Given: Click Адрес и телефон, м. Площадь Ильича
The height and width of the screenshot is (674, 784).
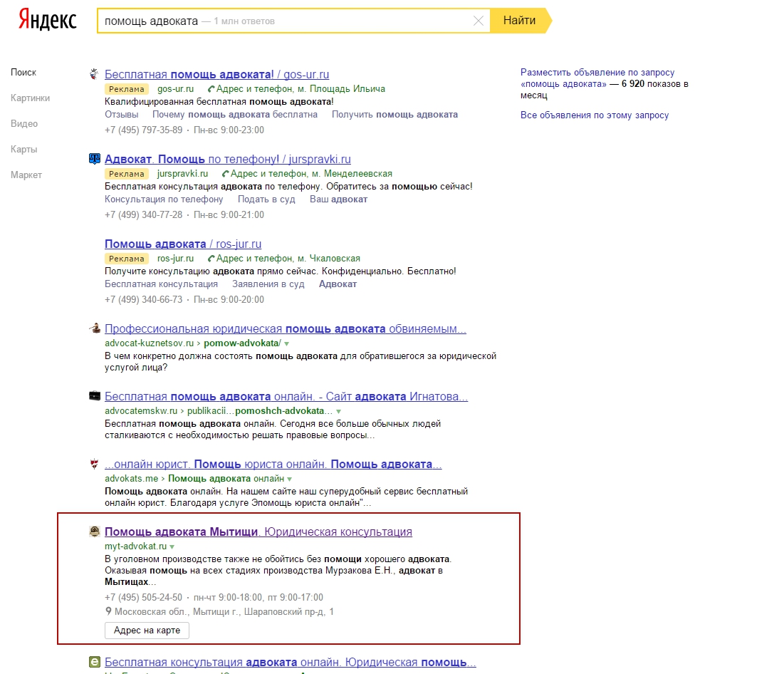Looking at the screenshot, I should (x=300, y=89).
